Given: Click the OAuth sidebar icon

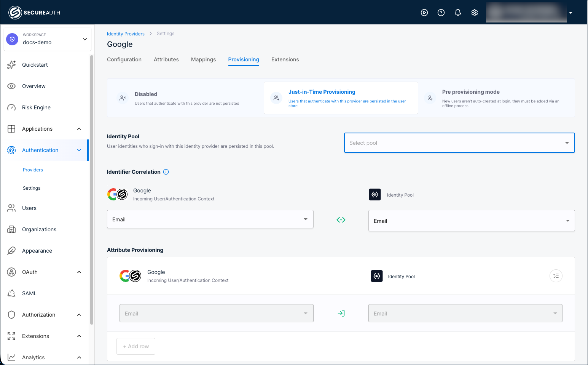Looking at the screenshot, I should [11, 272].
